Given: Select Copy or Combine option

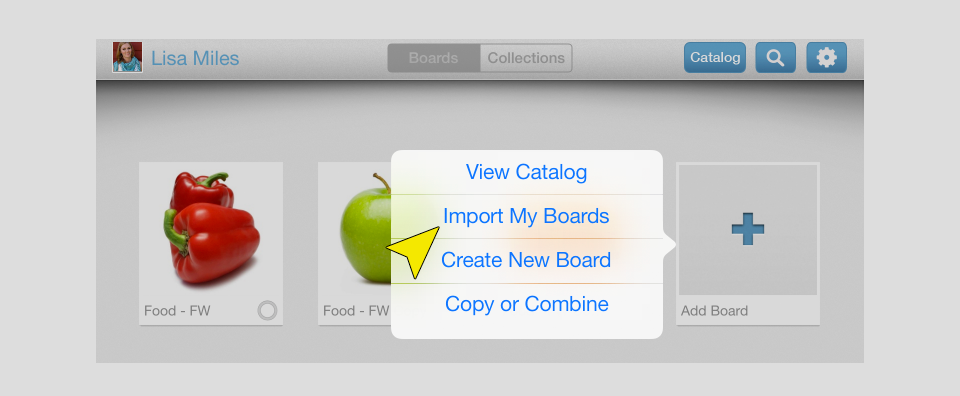Looking at the screenshot, I should click(x=527, y=304).
